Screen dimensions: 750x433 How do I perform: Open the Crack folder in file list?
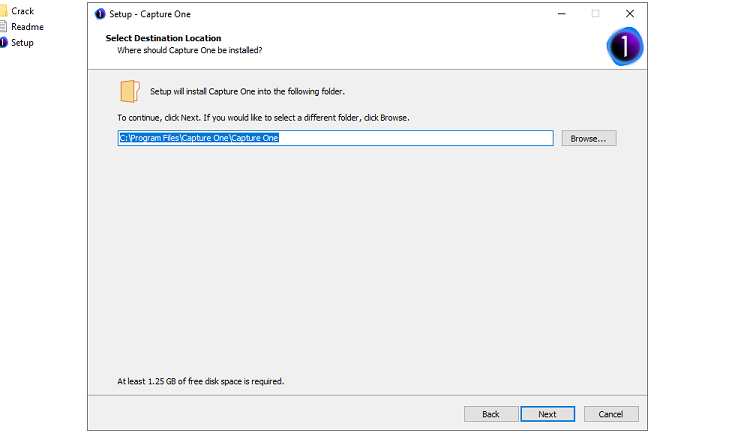pos(3,11)
